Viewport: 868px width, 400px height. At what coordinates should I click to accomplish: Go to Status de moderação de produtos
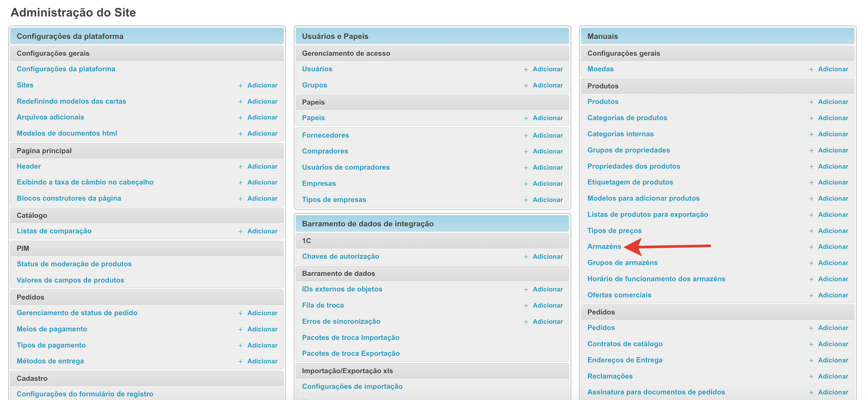[74, 264]
